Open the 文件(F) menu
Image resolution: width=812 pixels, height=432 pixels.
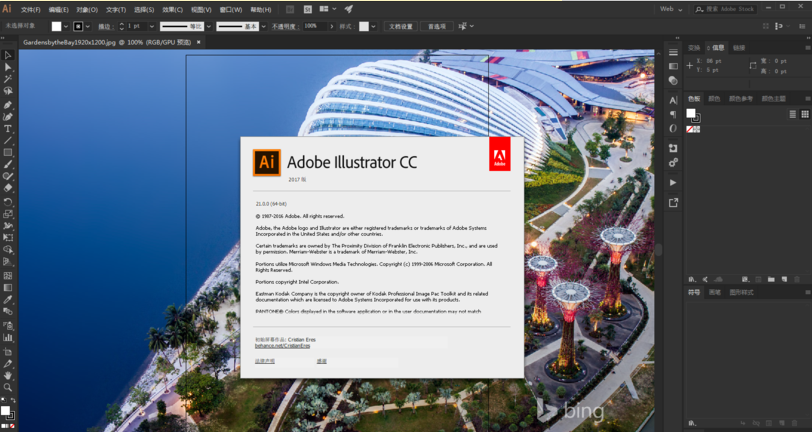coord(31,10)
